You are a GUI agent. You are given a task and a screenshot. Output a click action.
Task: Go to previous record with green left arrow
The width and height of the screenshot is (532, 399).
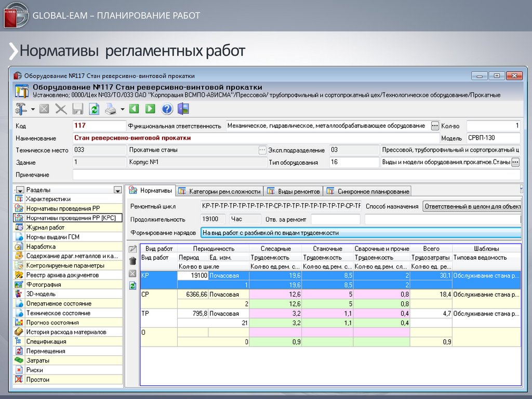(x=135, y=109)
